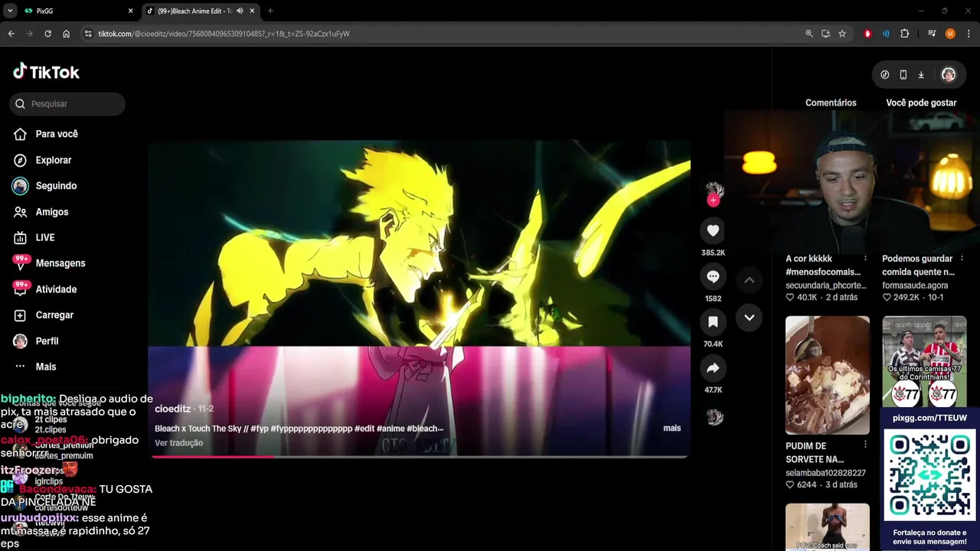Open options for Podemos guardar comida video
The height and width of the screenshot is (551, 980).
pos(962,258)
